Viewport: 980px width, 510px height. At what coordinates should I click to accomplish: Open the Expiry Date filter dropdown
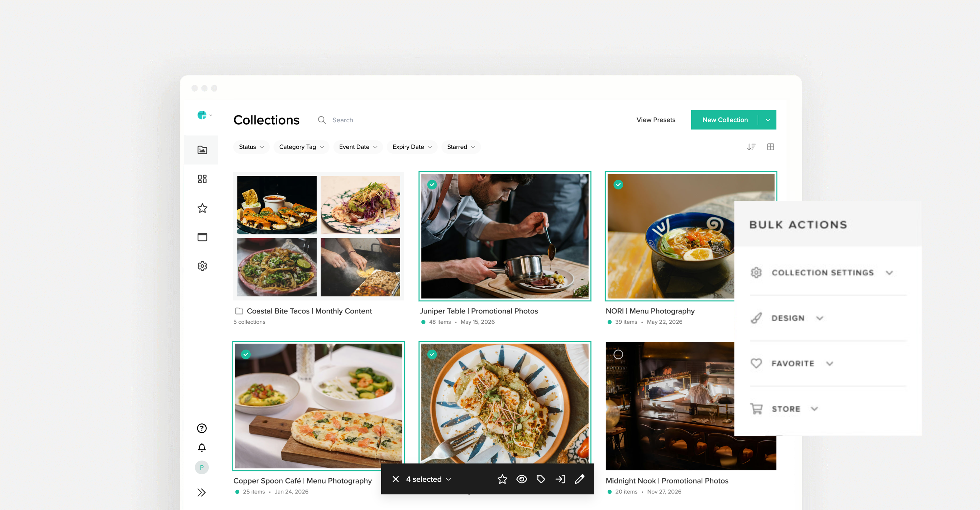(411, 147)
